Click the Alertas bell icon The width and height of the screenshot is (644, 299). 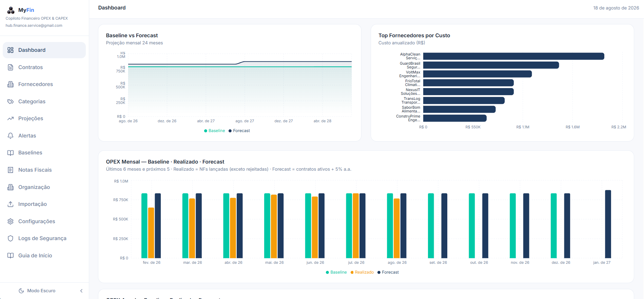11,136
